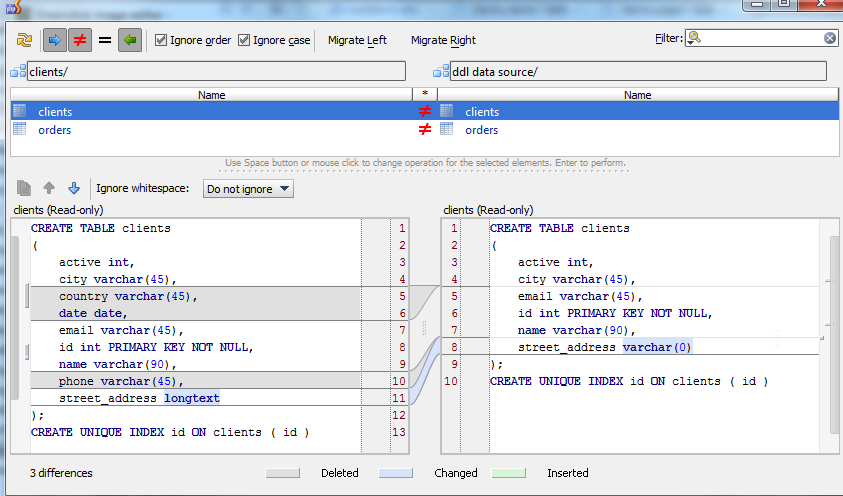Screen dimensions: 843x496
Task: Click the not-equal operation icon for orders
Action: point(425,130)
